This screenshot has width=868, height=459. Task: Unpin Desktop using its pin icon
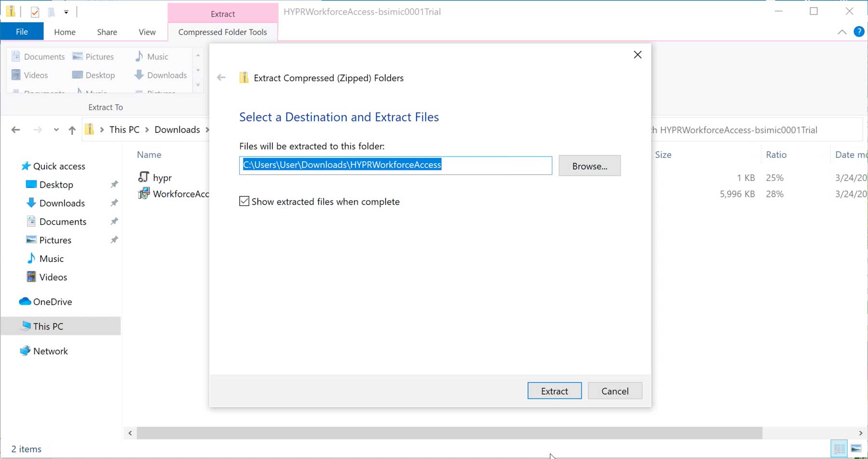tap(114, 184)
